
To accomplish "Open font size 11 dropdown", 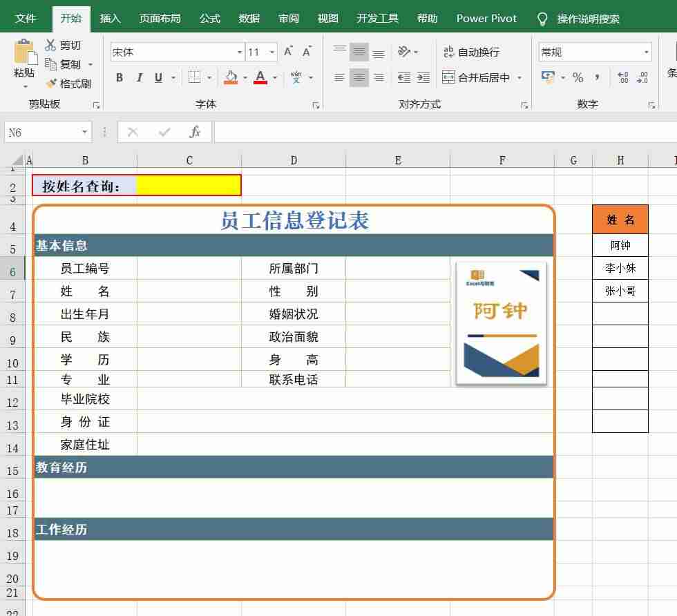I will coord(272,52).
